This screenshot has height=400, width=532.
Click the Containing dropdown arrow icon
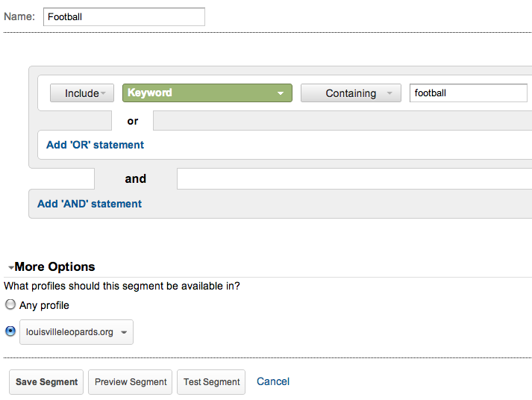(x=389, y=93)
